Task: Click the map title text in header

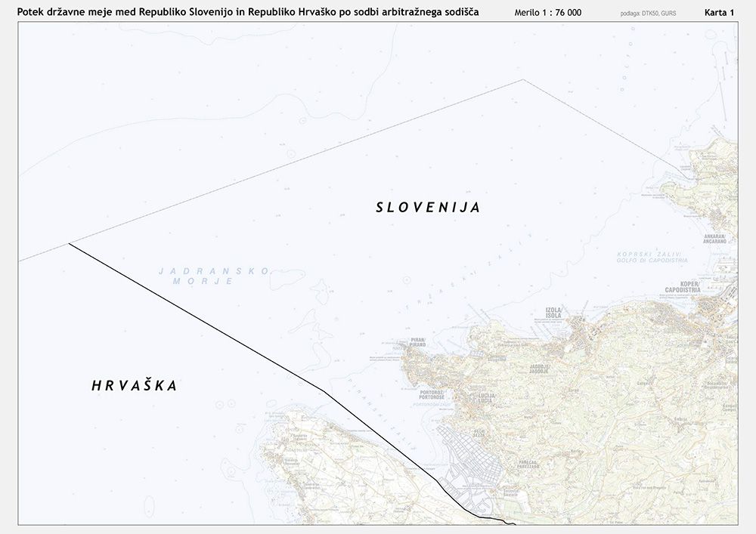Action: coord(248,13)
